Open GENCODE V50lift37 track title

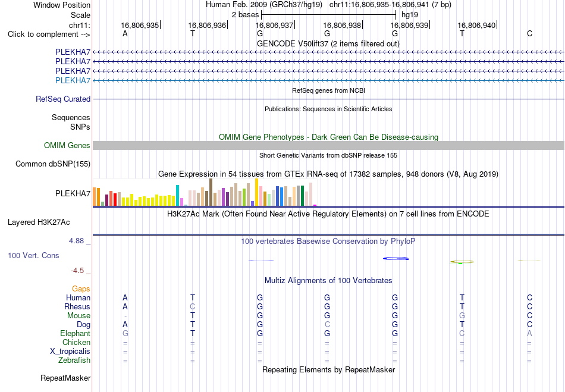click(328, 43)
